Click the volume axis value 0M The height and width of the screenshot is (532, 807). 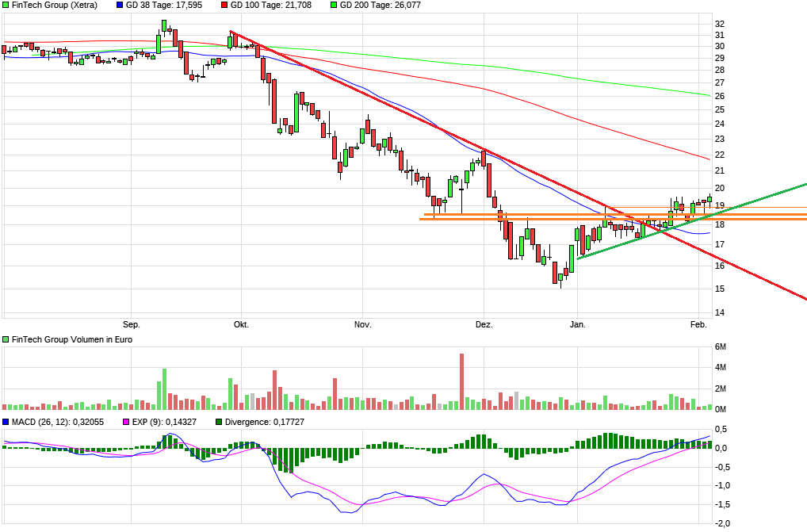[x=721, y=410]
